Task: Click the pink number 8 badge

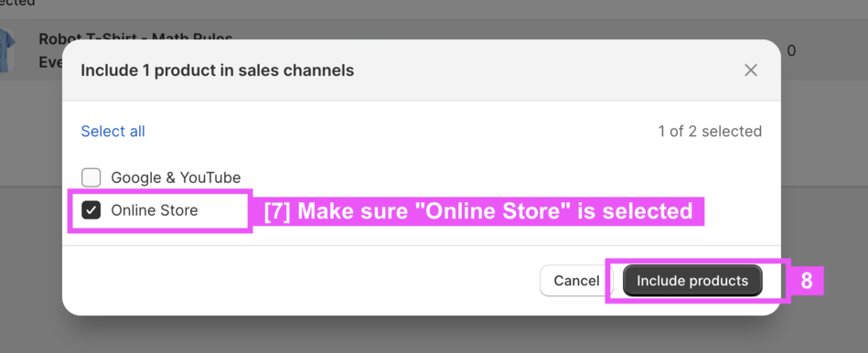Action: pyautogui.click(x=807, y=281)
